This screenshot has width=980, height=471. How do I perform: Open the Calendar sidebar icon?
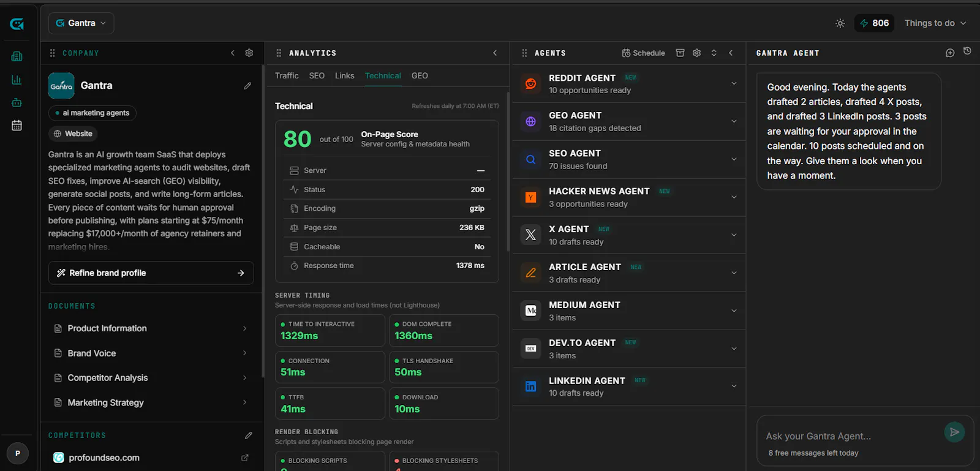(x=17, y=126)
